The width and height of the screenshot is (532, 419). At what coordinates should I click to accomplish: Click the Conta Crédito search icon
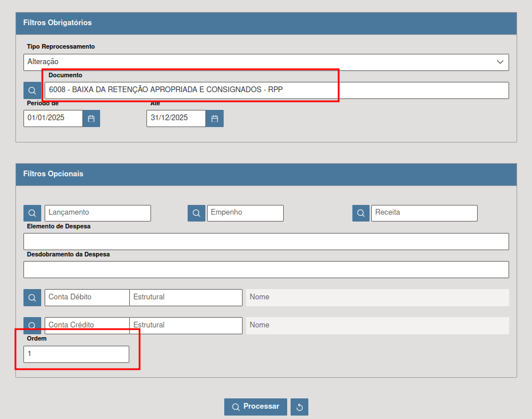pos(32,326)
